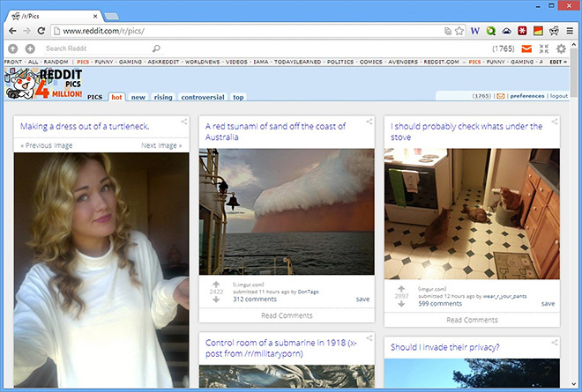The width and height of the screenshot is (582, 392).
Task: Switch to the new tab
Action: 138,97
